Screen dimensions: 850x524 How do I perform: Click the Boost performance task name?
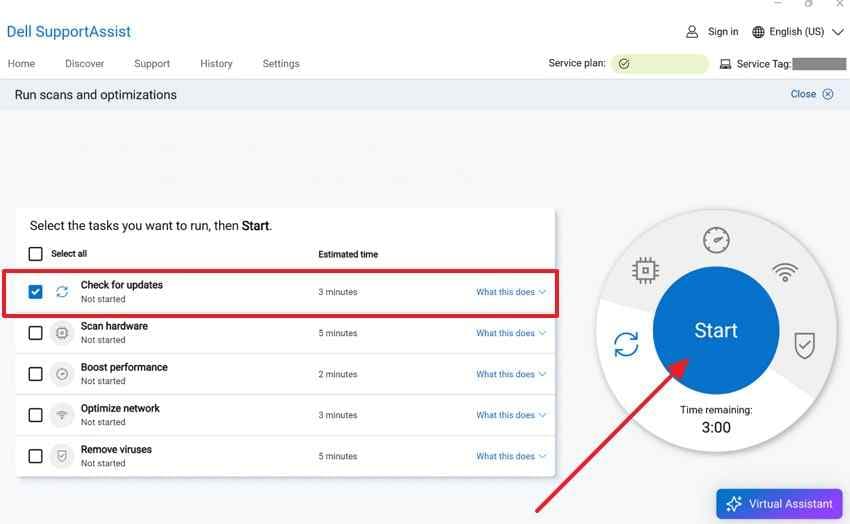click(x=124, y=367)
